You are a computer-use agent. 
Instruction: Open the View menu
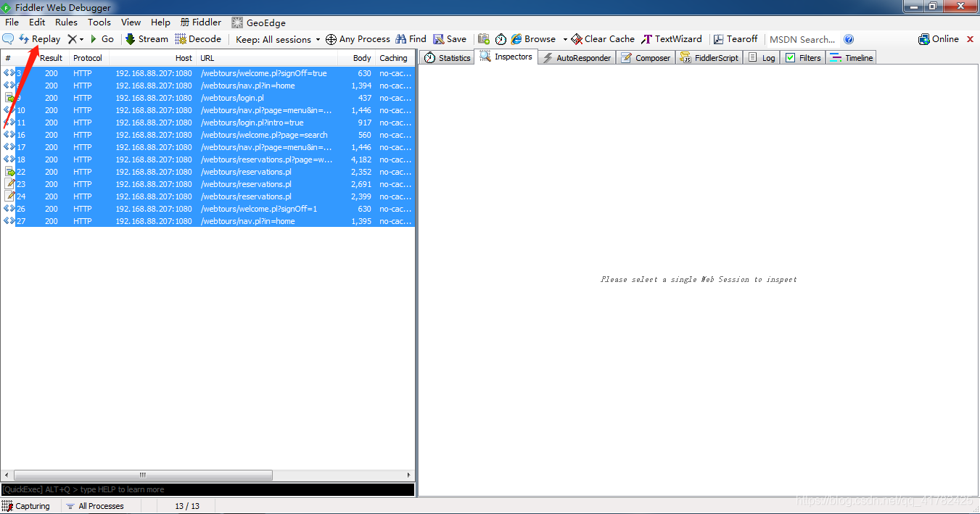coord(131,22)
